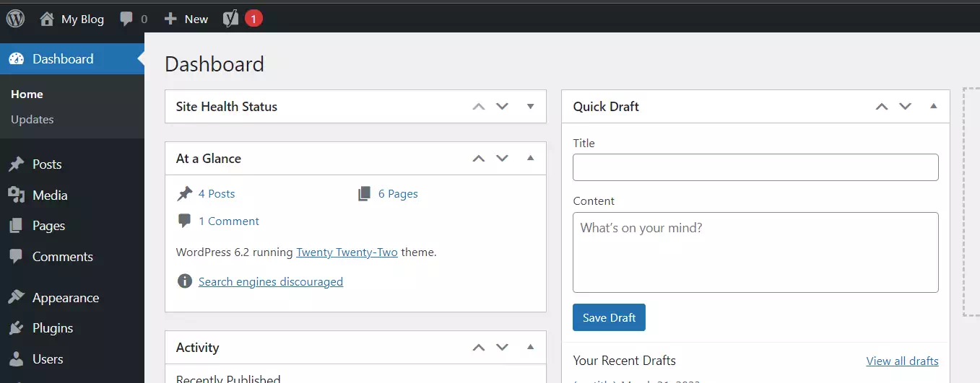
Task: Move Site Health Status widget down
Action: click(x=502, y=107)
